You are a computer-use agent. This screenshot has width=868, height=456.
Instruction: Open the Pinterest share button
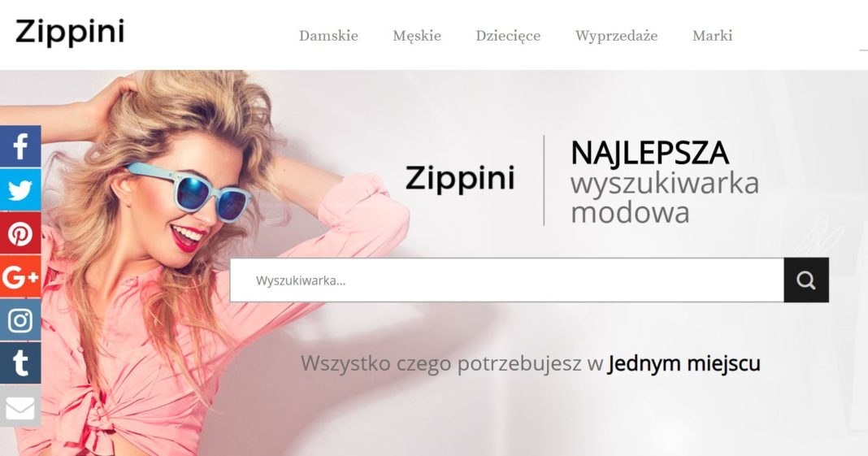click(20, 233)
